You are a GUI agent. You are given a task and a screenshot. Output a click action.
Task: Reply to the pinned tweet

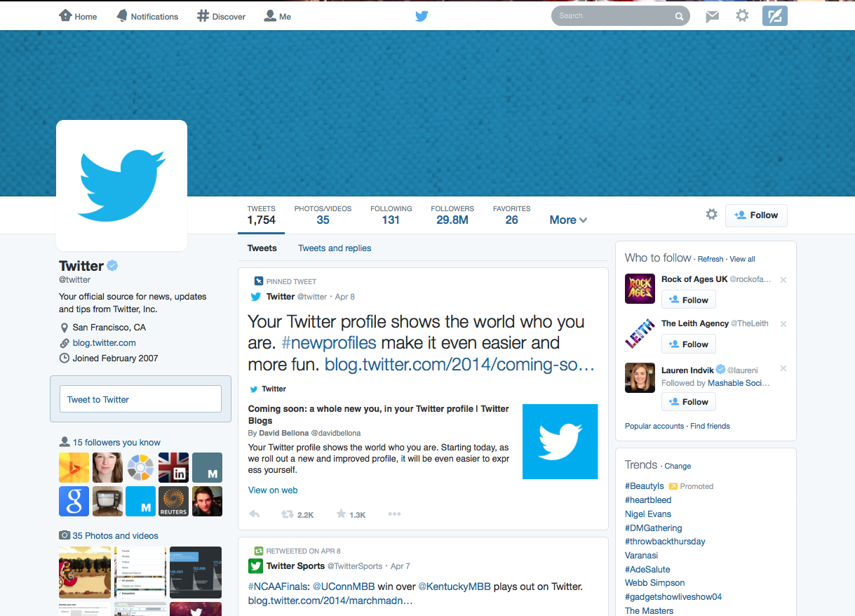point(255,514)
